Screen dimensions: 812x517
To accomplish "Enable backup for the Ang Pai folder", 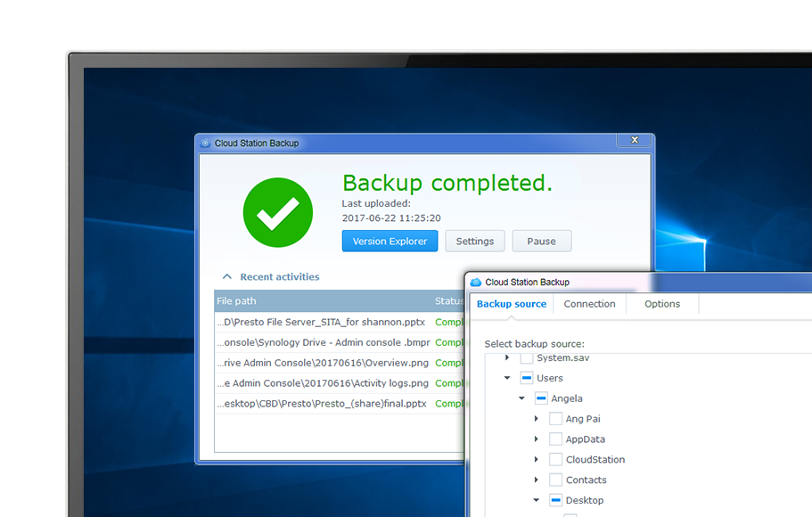I will [555, 418].
